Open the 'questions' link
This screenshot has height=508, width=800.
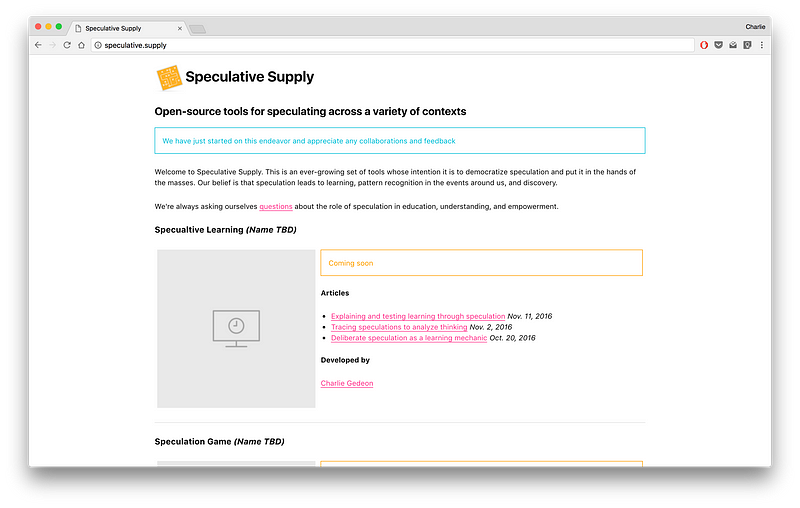tap(276, 207)
